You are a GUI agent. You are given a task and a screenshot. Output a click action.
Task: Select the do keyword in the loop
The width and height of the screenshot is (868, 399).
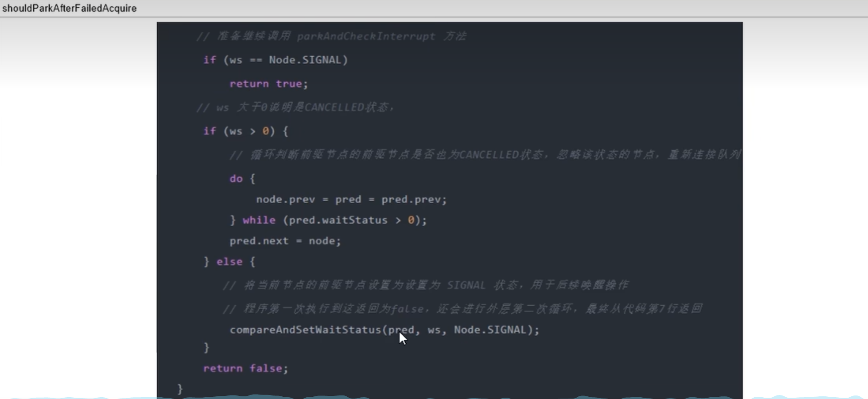click(x=236, y=178)
